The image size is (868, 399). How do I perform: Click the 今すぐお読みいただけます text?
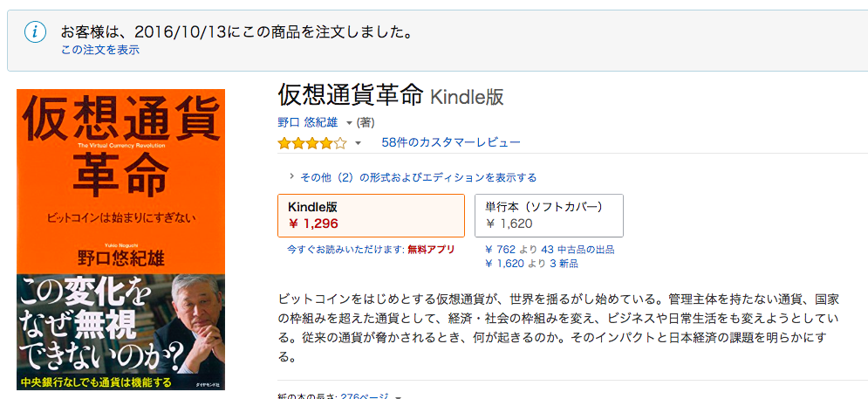coord(346,250)
